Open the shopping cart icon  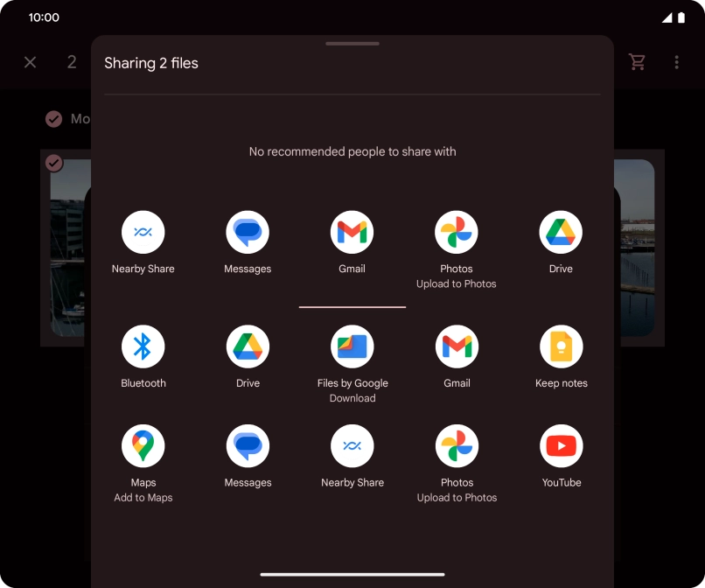click(638, 62)
